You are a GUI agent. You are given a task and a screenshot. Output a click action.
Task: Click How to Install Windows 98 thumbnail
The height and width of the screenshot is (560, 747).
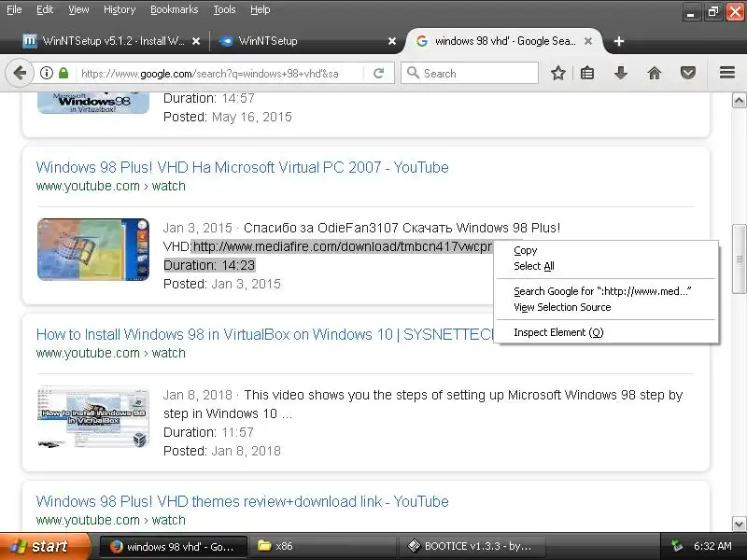tap(93, 417)
